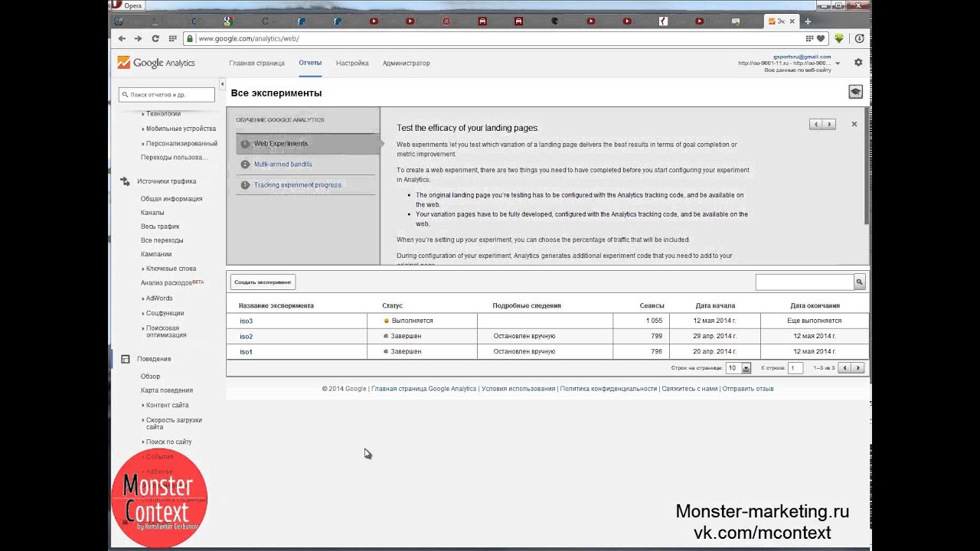Click the green download arrow icon
This screenshot has height=551, width=980.
[839, 38]
